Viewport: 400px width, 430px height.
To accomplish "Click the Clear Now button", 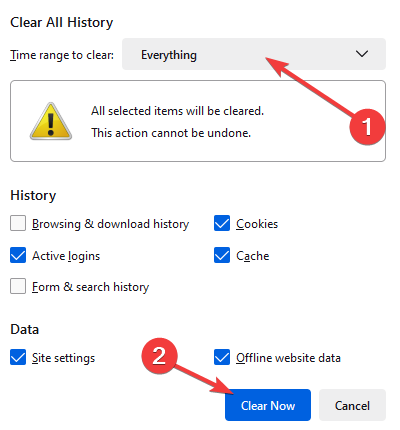I will 268,405.
